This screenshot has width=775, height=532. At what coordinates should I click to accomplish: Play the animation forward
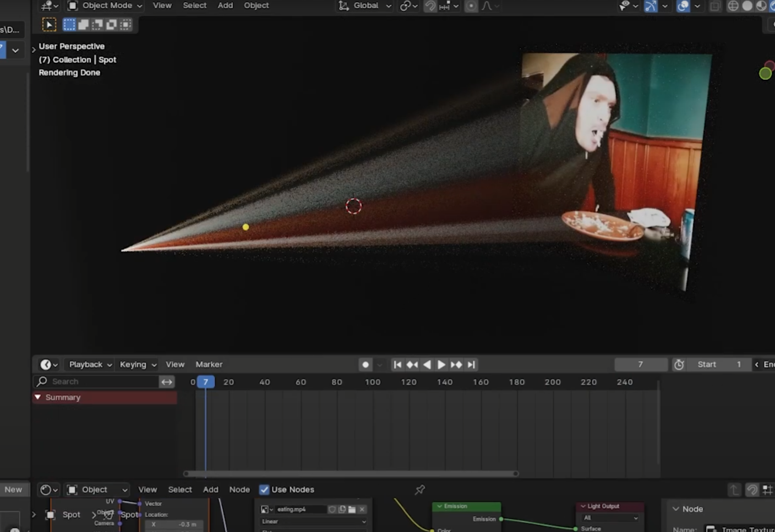click(441, 364)
